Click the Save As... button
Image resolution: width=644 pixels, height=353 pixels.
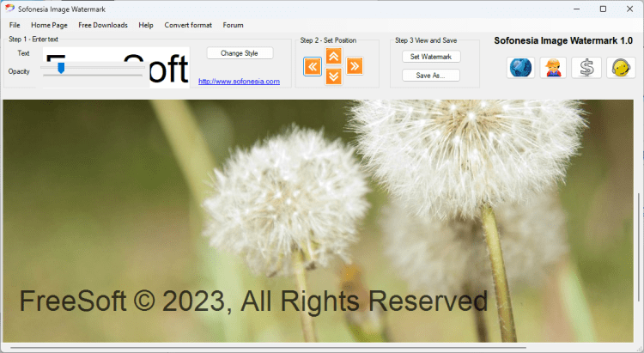pos(431,76)
